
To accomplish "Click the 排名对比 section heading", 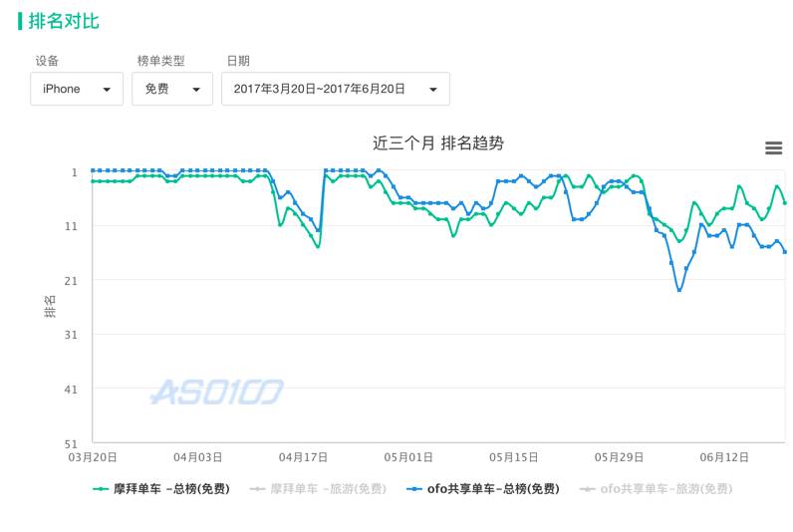I will pyautogui.click(x=63, y=21).
